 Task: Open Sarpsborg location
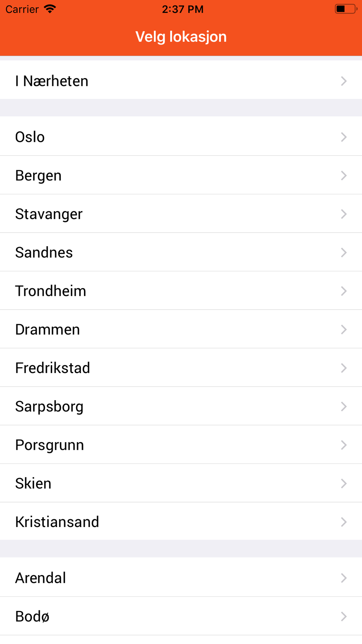click(x=49, y=406)
